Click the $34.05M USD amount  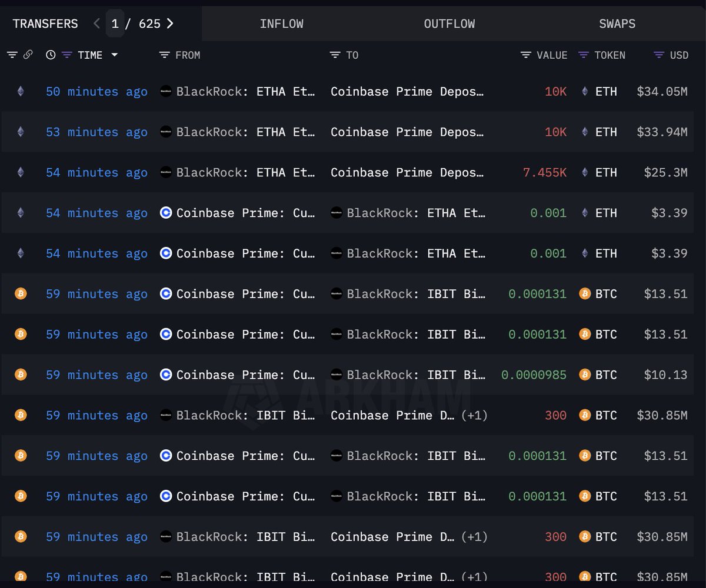(662, 92)
